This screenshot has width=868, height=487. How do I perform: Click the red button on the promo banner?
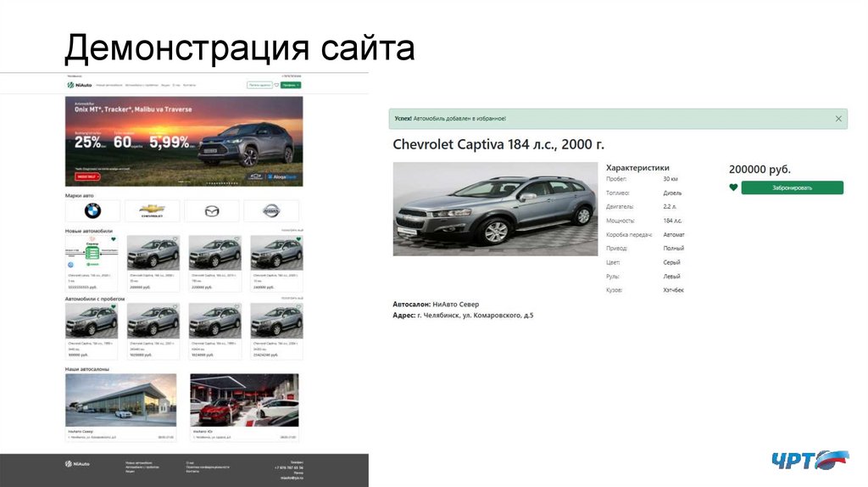click(87, 176)
